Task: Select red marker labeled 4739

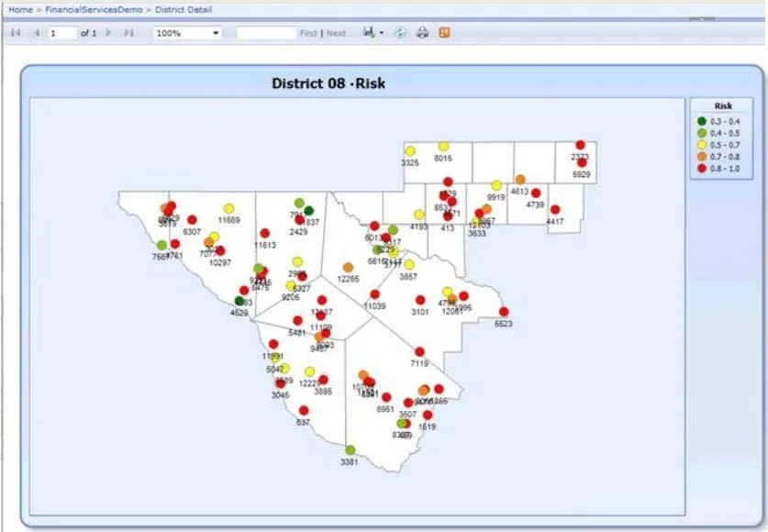Action: click(536, 193)
